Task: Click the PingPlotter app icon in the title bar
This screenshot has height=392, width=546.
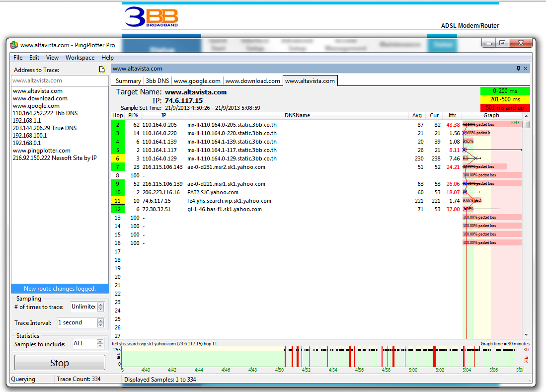Action: pyautogui.click(x=14, y=45)
